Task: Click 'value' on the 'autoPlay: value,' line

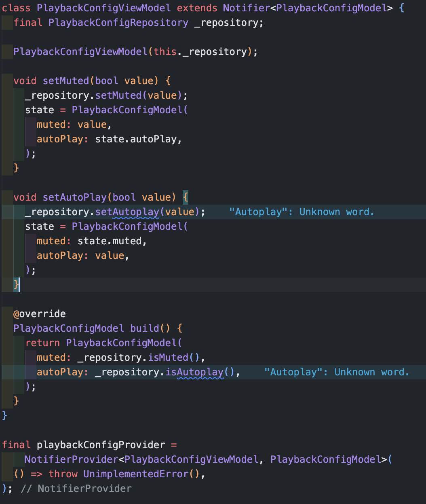Action: pyautogui.click(x=110, y=255)
